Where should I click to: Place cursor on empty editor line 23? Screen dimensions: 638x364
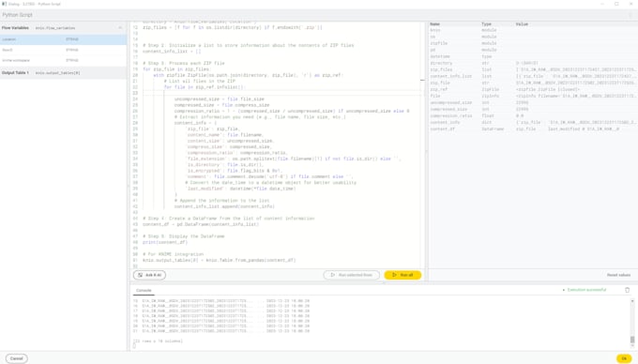[281, 93]
